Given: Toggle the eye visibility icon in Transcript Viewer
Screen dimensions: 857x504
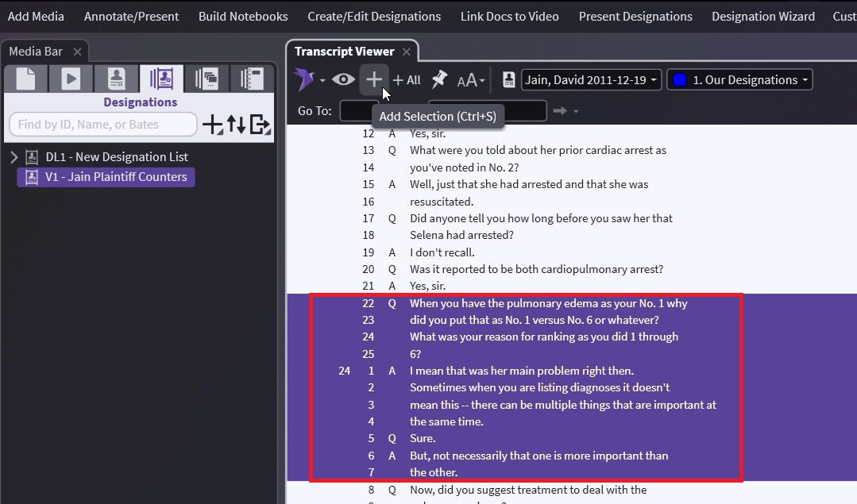Looking at the screenshot, I should (343, 79).
